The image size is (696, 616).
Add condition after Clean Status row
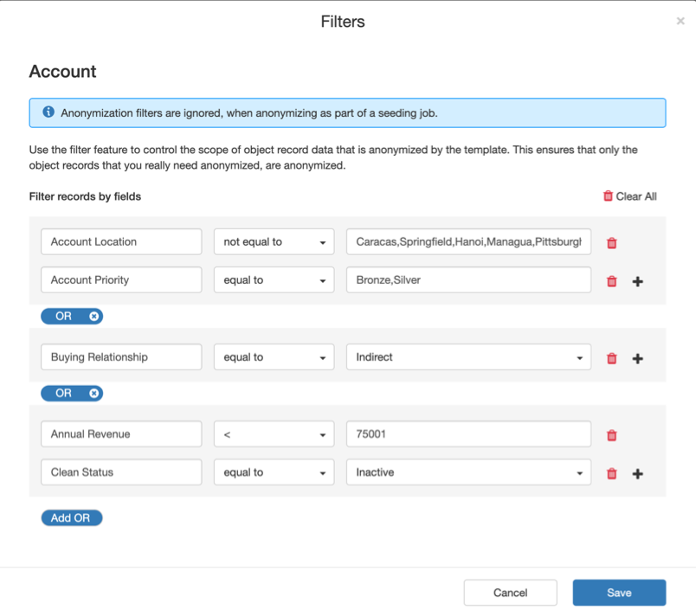pyautogui.click(x=638, y=473)
